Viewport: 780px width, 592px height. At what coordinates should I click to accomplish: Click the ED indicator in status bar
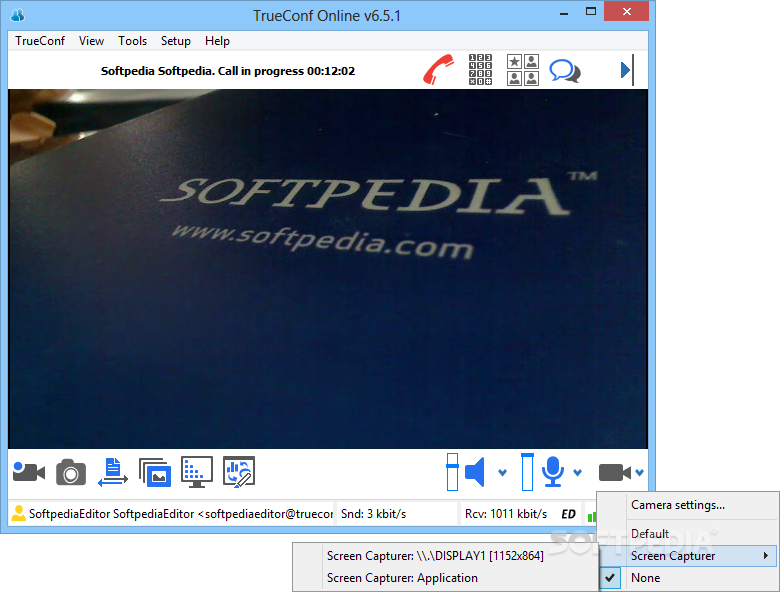[x=569, y=514]
